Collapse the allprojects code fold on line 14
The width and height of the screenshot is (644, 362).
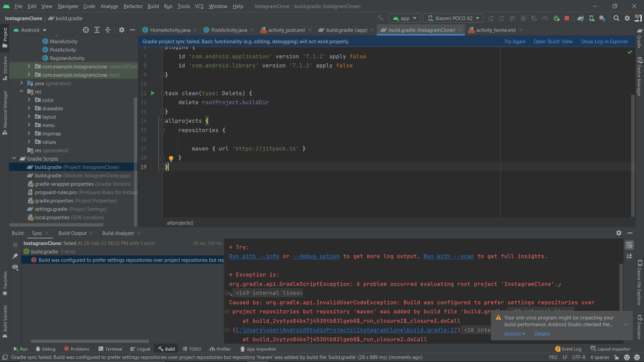coord(163,121)
